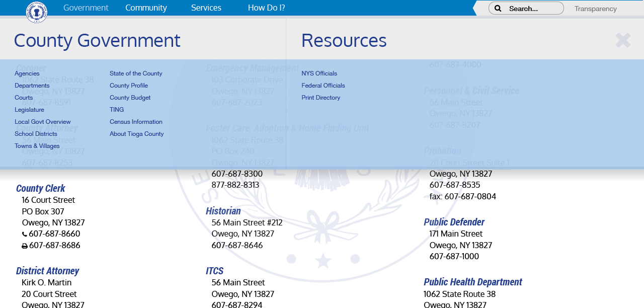Click the search magnifier icon
The image size is (644, 308).
(498, 8)
